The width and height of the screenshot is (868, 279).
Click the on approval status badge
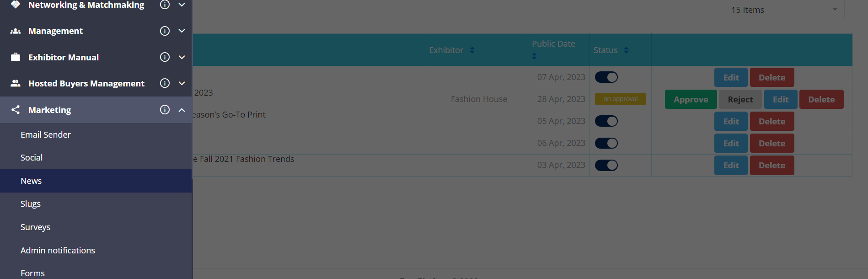[620, 99]
